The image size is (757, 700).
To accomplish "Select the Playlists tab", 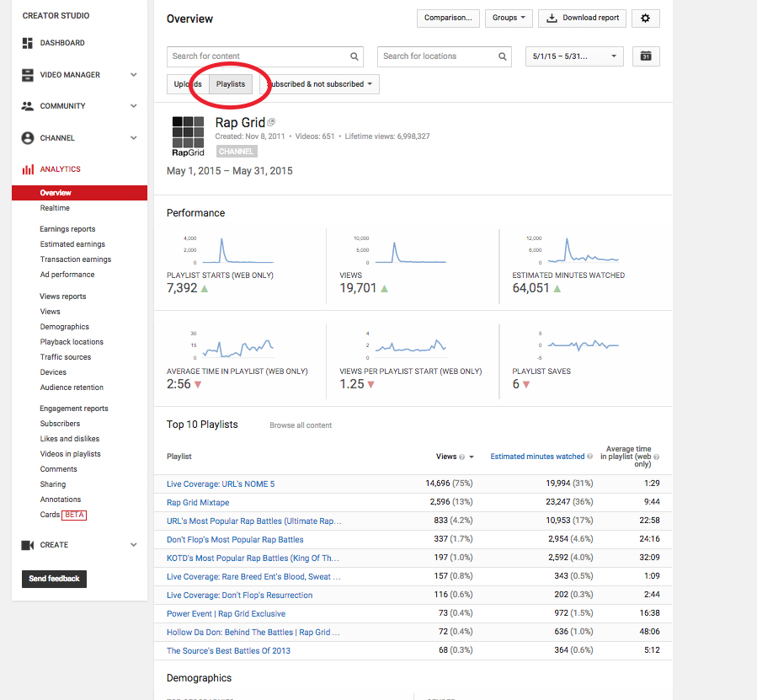I will tap(230, 84).
